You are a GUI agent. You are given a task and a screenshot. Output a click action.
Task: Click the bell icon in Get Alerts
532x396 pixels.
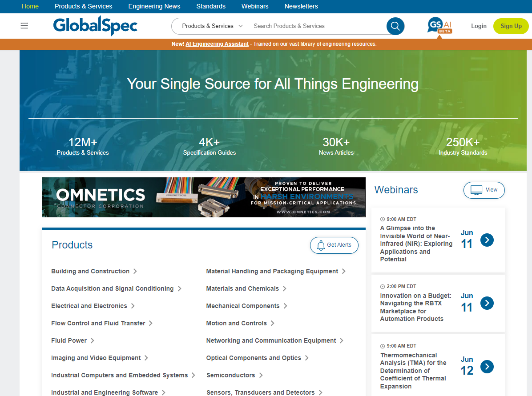coord(321,245)
